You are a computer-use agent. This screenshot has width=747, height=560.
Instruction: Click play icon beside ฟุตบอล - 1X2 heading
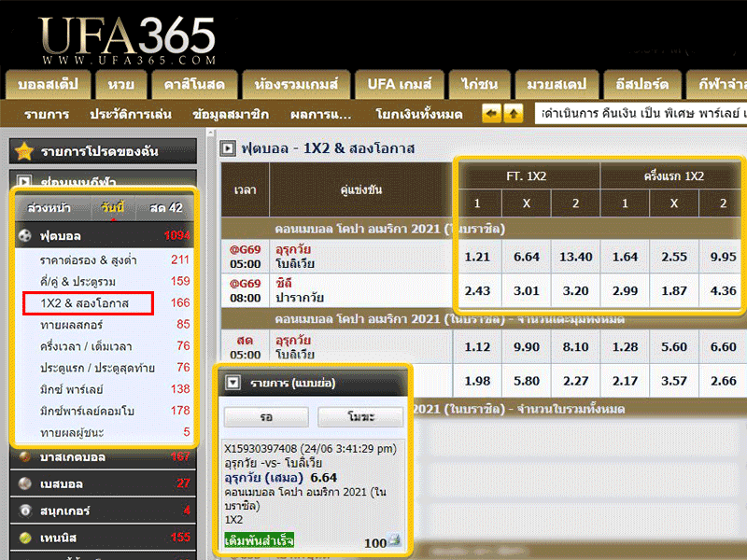coord(228,148)
